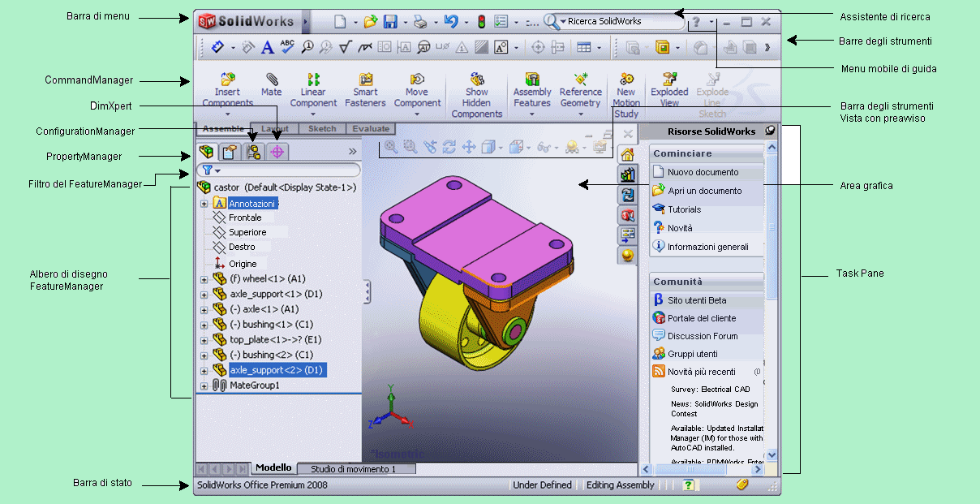
Task: Click the Print icon in the title bar
Action: (x=419, y=22)
